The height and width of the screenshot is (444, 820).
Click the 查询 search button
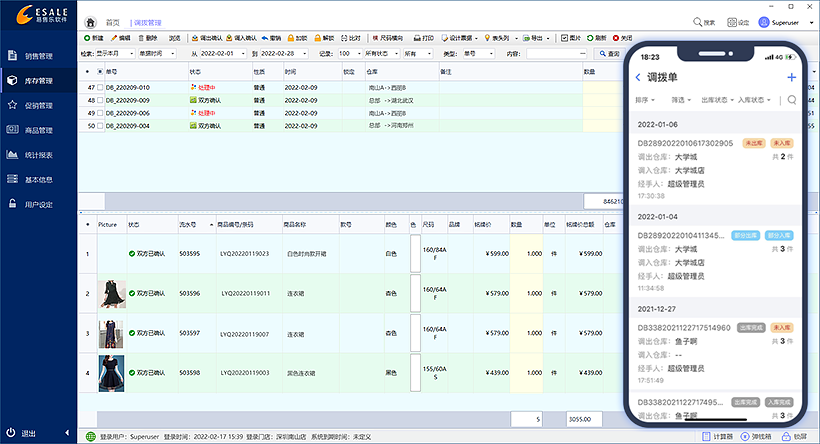click(608, 53)
